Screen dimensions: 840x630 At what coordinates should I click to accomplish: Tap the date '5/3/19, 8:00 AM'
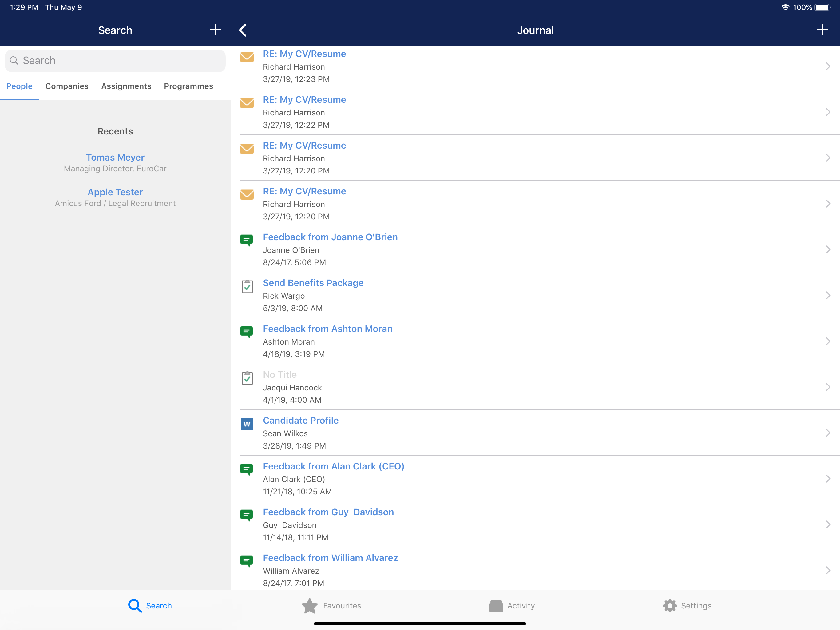(x=293, y=308)
